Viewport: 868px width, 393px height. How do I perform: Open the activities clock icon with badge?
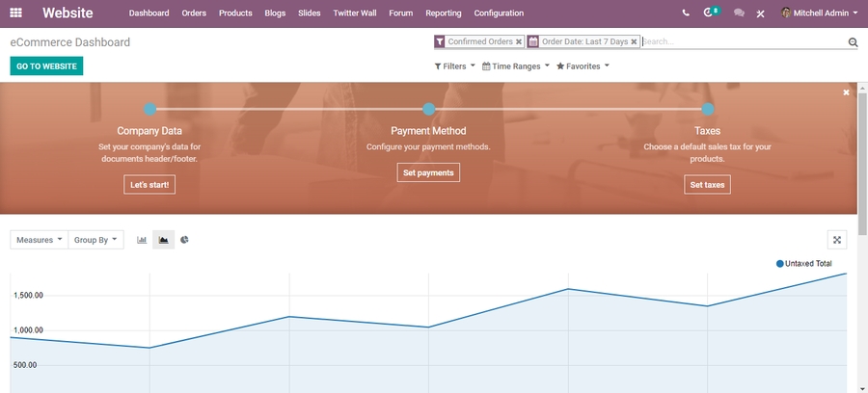712,12
